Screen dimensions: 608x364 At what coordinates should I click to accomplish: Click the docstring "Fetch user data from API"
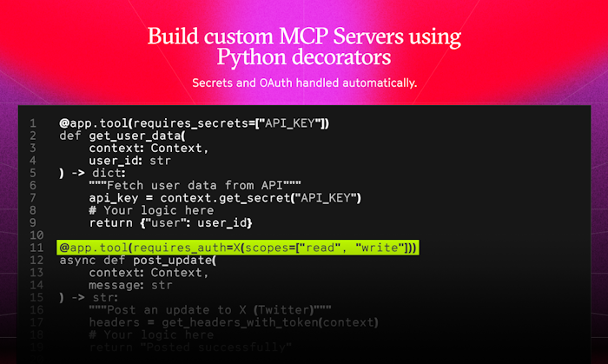[195, 185]
